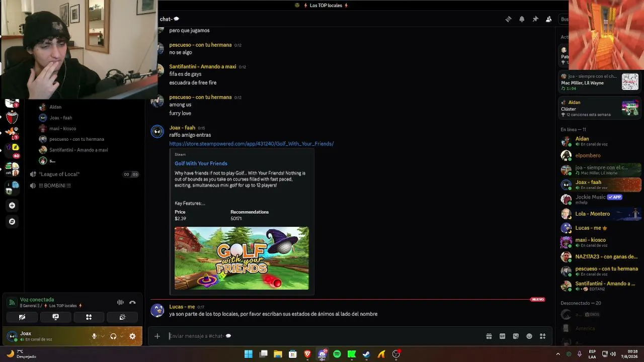
Task: Add a server with the plus icon
Action: pos(12,205)
